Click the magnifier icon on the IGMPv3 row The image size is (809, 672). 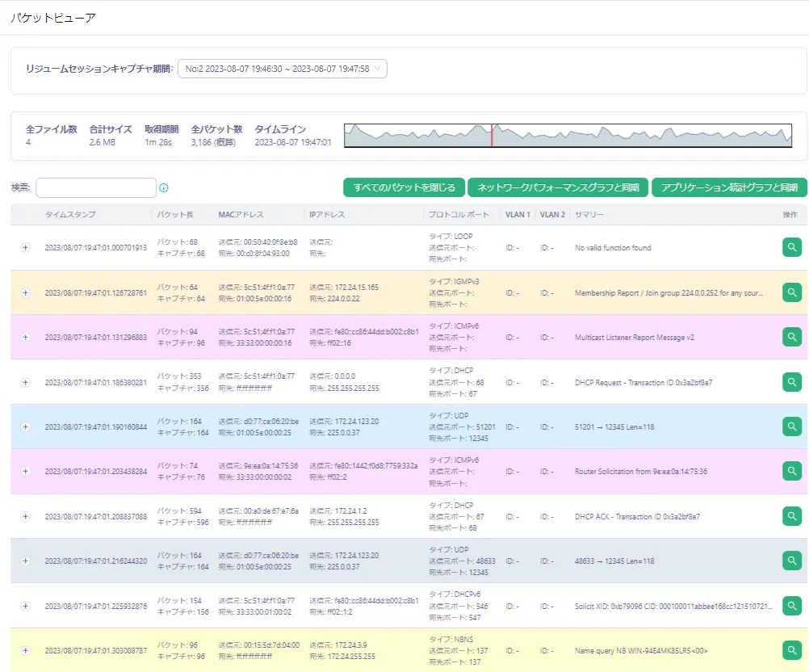pos(791,292)
